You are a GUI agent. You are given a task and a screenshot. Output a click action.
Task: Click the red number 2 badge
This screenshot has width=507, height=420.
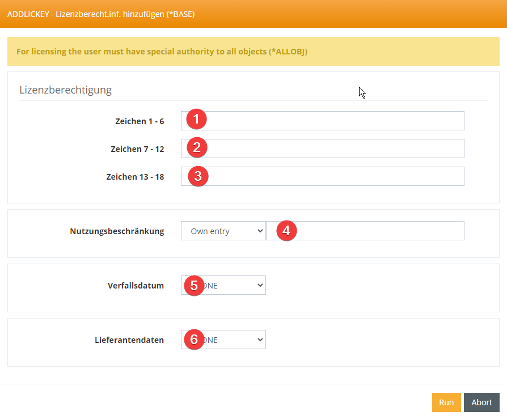tap(196, 147)
